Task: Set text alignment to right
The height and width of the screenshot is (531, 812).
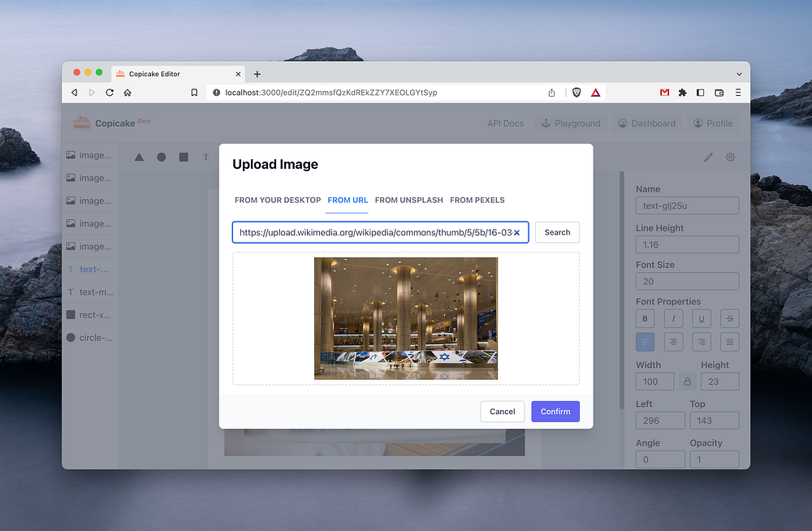Action: point(702,342)
